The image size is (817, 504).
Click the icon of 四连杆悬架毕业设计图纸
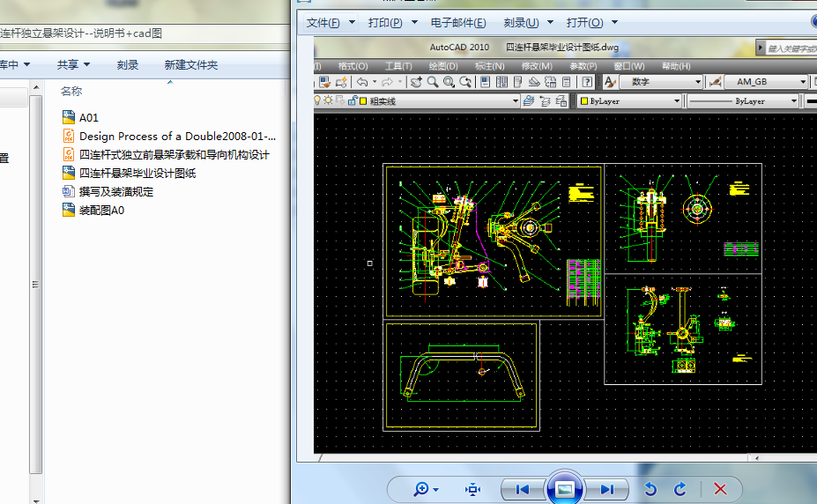click(68, 173)
